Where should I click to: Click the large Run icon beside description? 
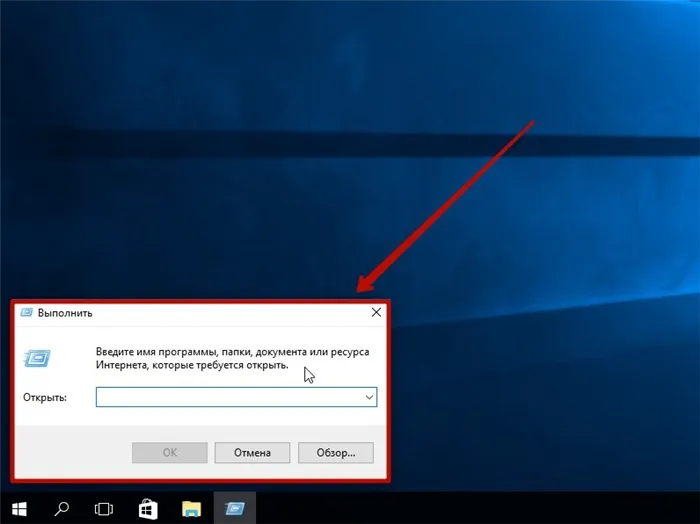(x=37, y=358)
